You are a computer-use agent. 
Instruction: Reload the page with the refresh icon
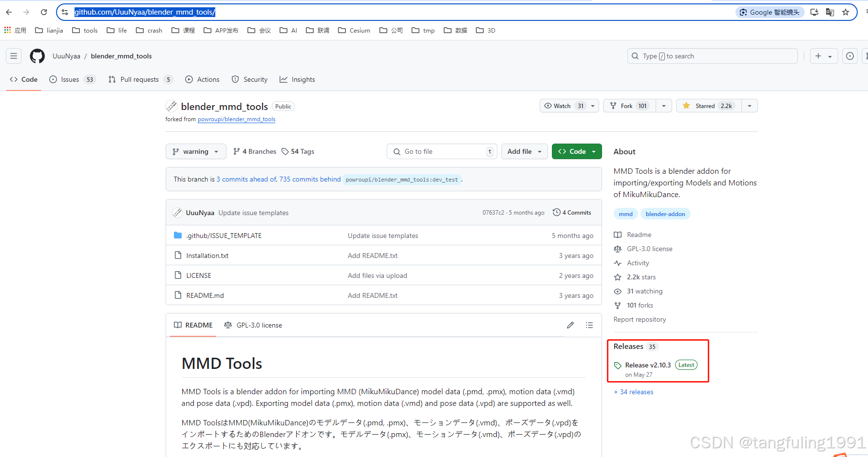(x=44, y=12)
